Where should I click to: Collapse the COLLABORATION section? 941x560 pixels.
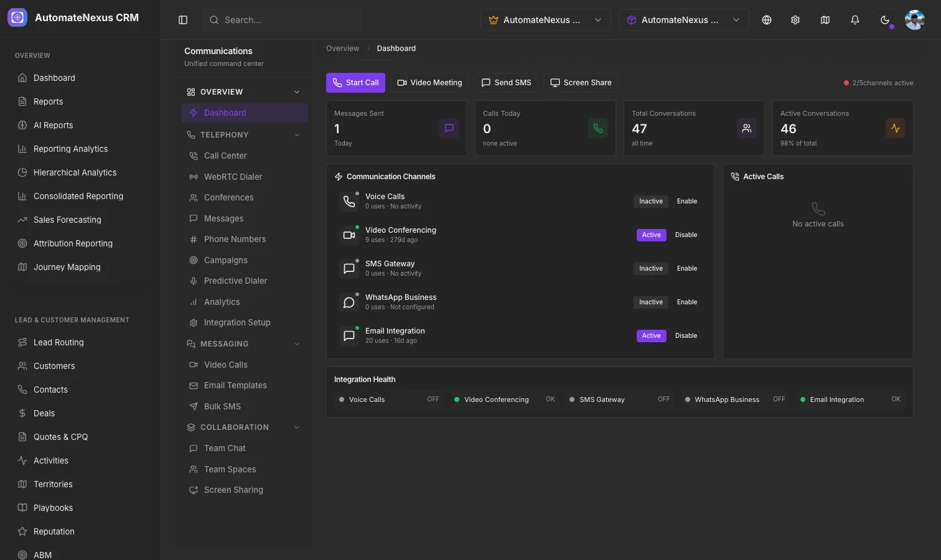[244, 427]
